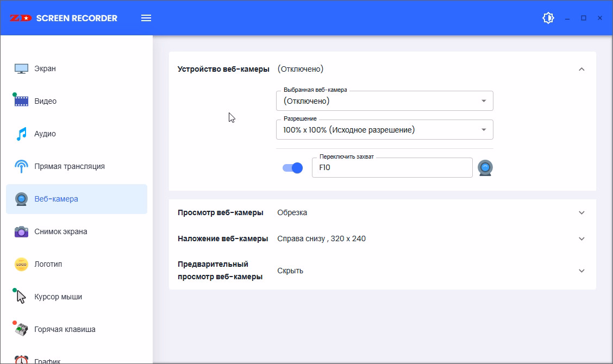Select the Логотип logo icon

coord(21,264)
